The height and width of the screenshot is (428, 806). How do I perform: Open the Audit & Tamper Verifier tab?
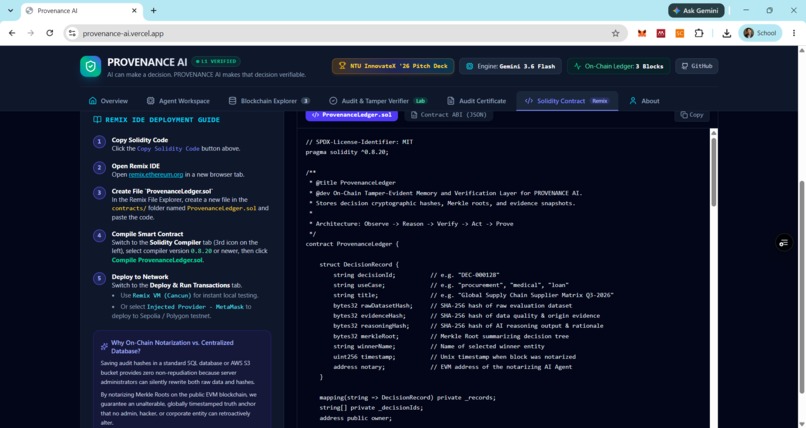[x=378, y=101]
